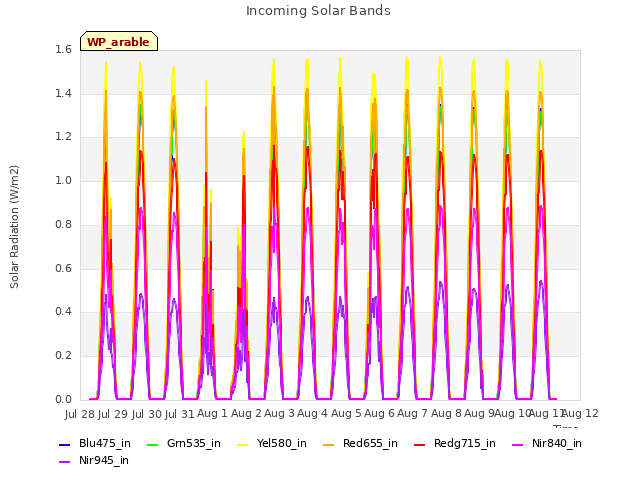640x480 pixels.
Task: Click the 1.6 y-axis tick label
Action: click(63, 49)
